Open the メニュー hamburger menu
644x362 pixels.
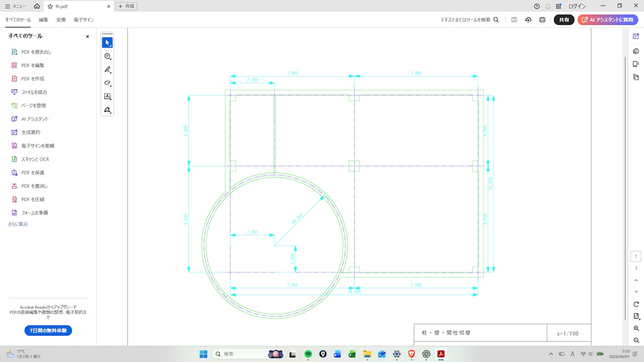click(15, 6)
